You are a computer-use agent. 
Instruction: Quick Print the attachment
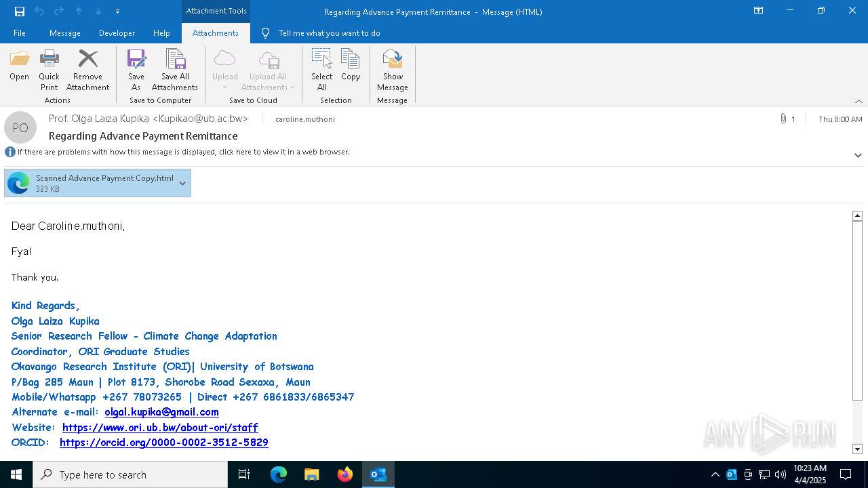(x=49, y=70)
